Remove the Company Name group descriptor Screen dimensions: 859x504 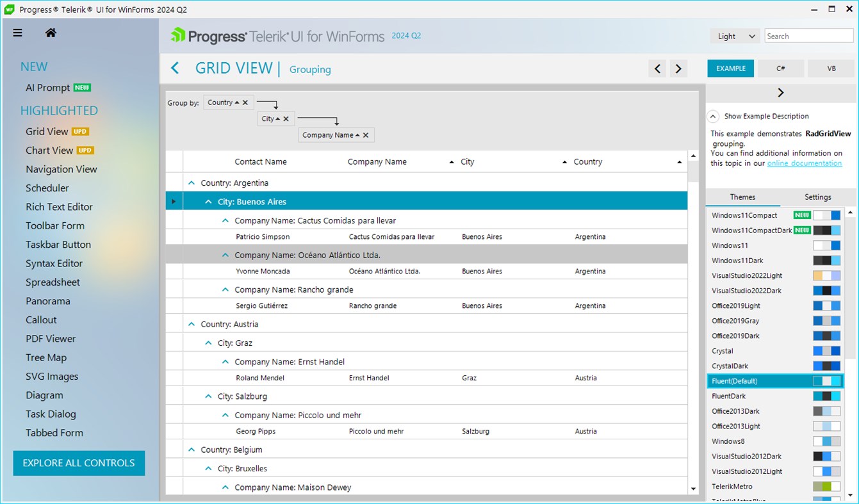(366, 135)
